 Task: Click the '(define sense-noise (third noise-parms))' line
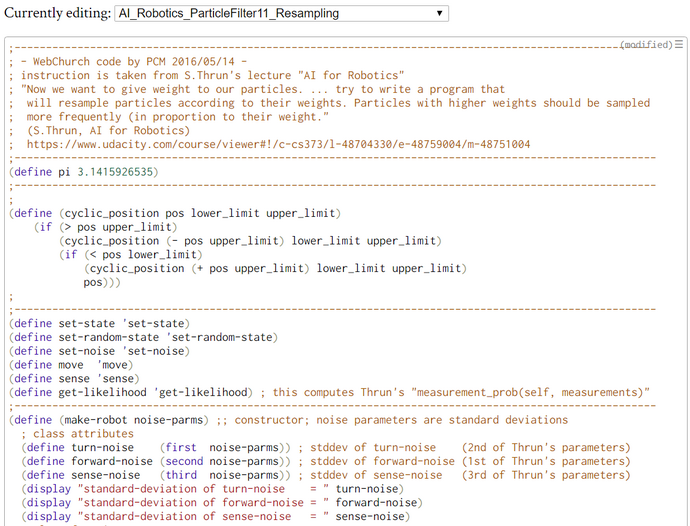[156, 475]
